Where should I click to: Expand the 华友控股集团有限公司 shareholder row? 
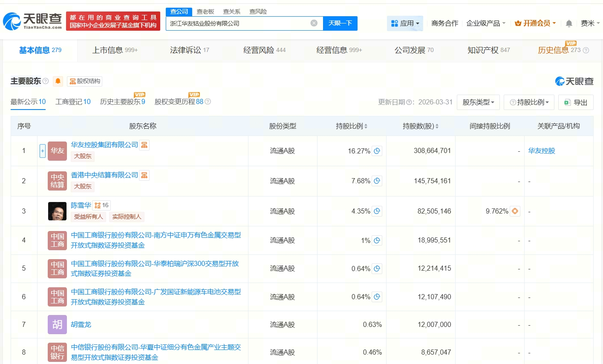point(43,151)
